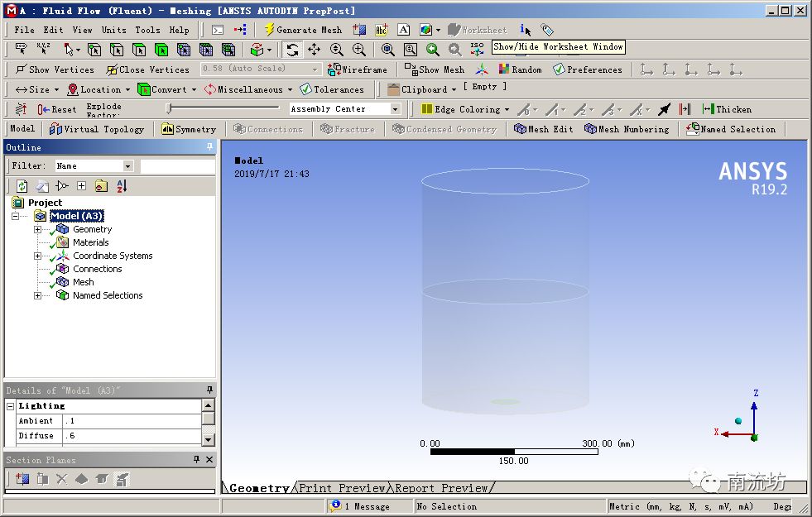Select the Face selection filter icon
This screenshot has width=812, height=517.
139,50
